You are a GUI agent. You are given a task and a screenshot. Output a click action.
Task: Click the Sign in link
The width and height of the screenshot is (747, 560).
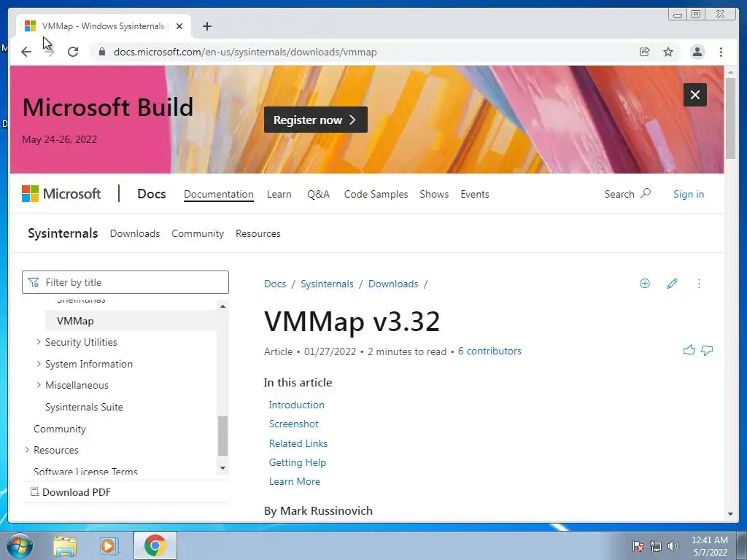click(x=689, y=194)
